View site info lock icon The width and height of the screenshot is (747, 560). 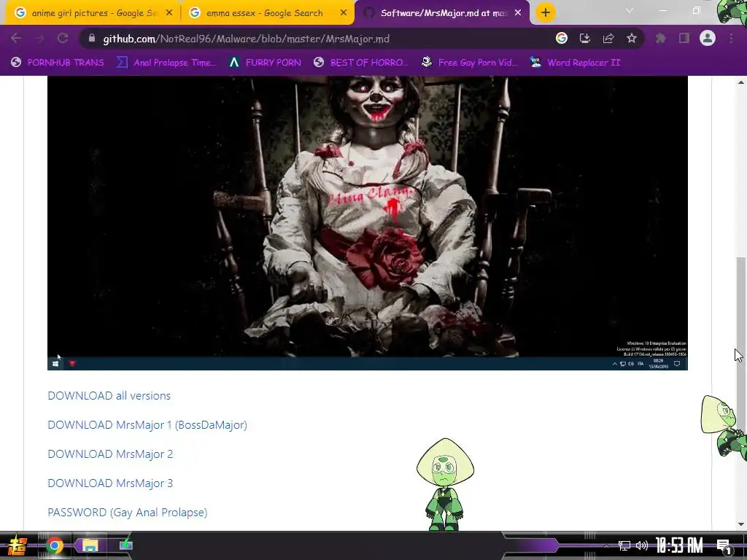pyautogui.click(x=92, y=38)
